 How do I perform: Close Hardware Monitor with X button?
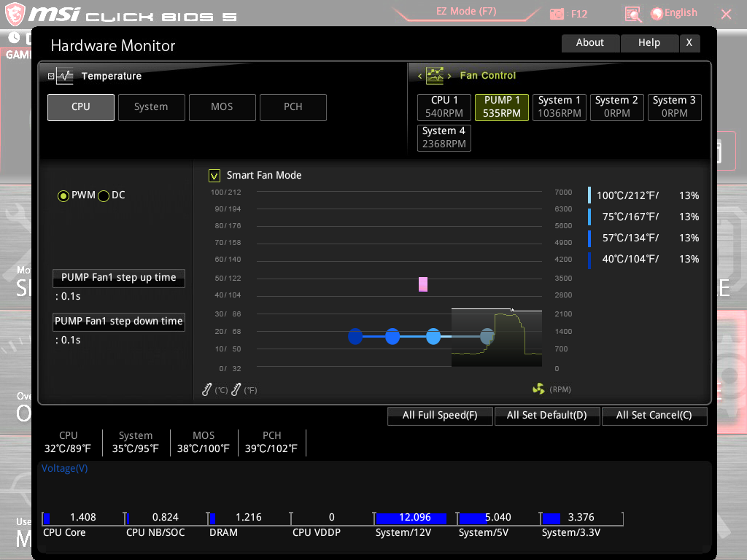(x=689, y=43)
